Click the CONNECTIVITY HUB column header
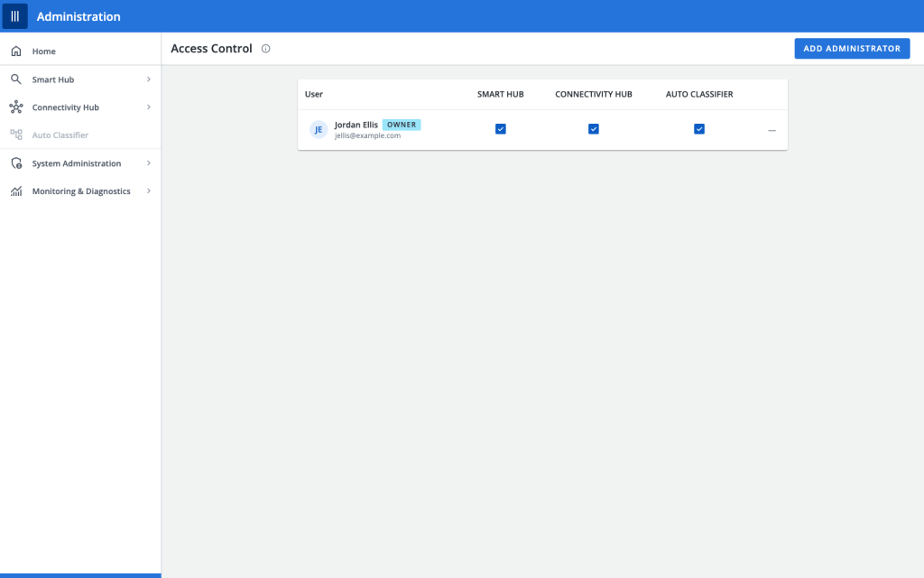This screenshot has height=578, width=924. pos(594,94)
